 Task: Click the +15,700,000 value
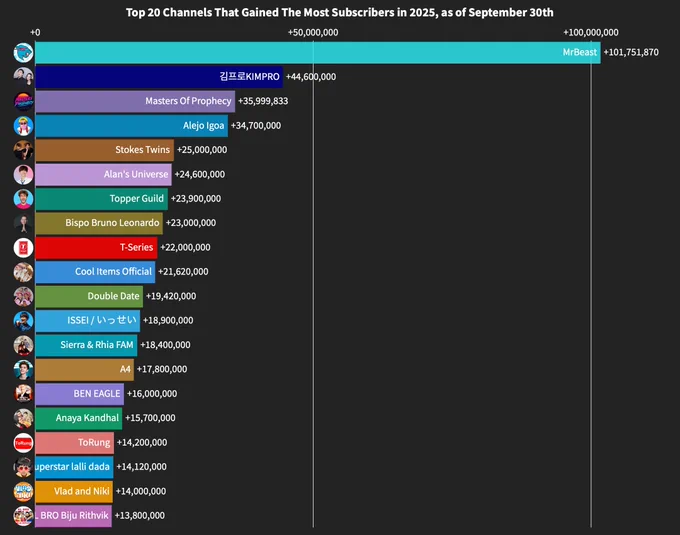(150, 418)
